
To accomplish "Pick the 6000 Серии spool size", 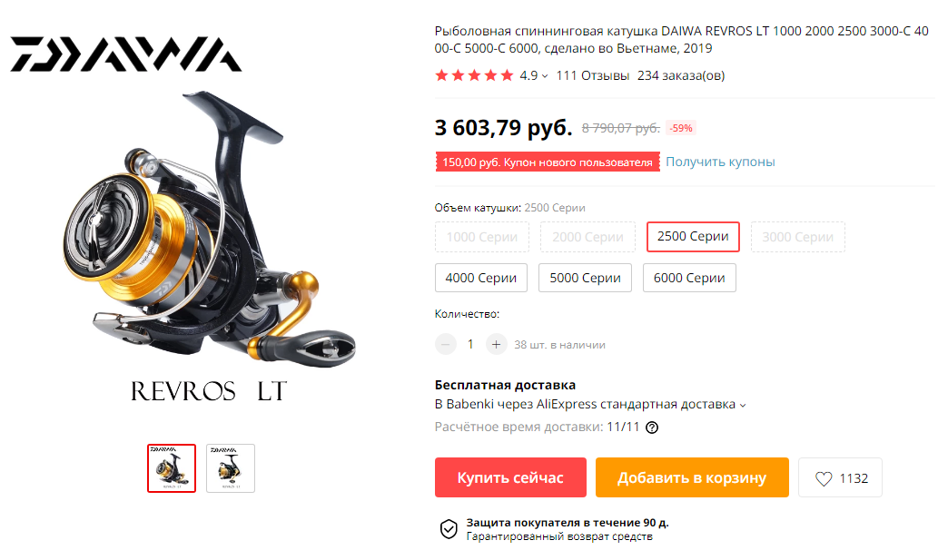I will [x=689, y=278].
